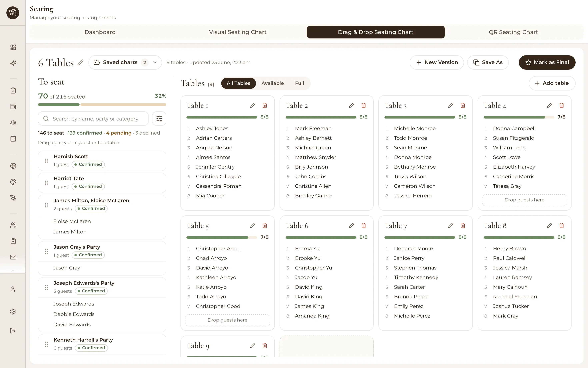This screenshot has height=368, width=588.
Task: Edit Table 7 with pencil icon
Action: pyautogui.click(x=451, y=225)
